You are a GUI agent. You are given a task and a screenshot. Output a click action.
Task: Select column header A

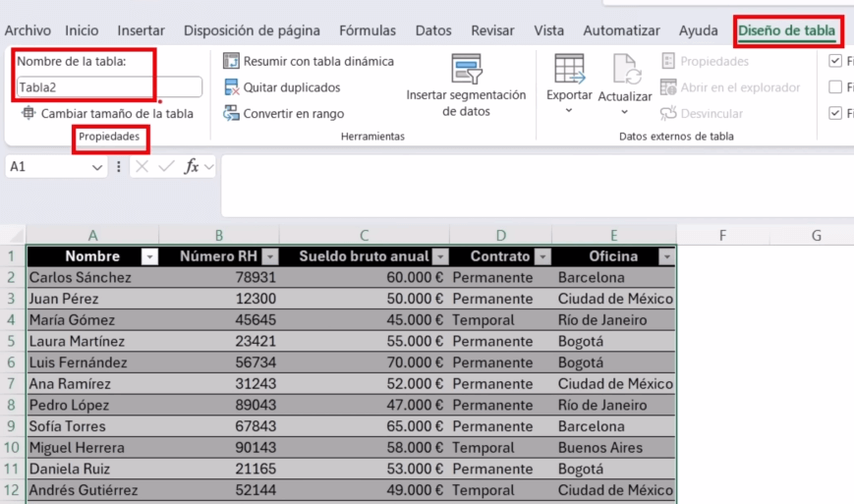coord(92,235)
